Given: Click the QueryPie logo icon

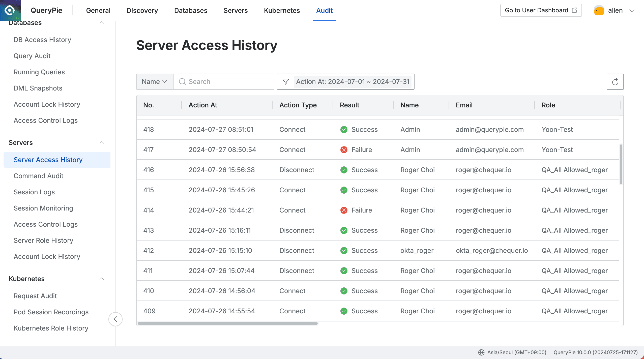Looking at the screenshot, I should pos(10,10).
